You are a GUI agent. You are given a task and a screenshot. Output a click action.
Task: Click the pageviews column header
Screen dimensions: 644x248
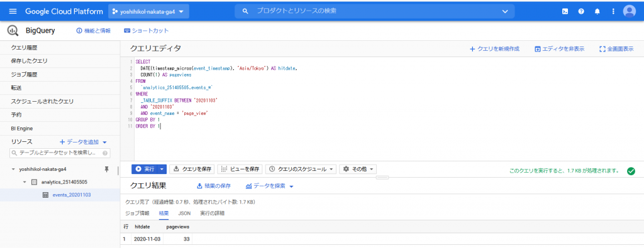[177, 227]
